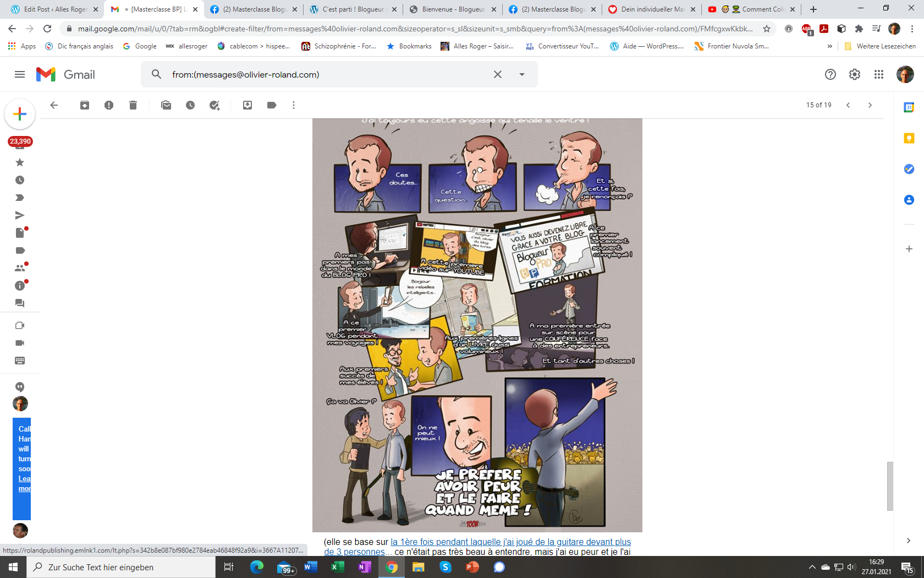Toggle the main menu hamburger

[x=20, y=74]
